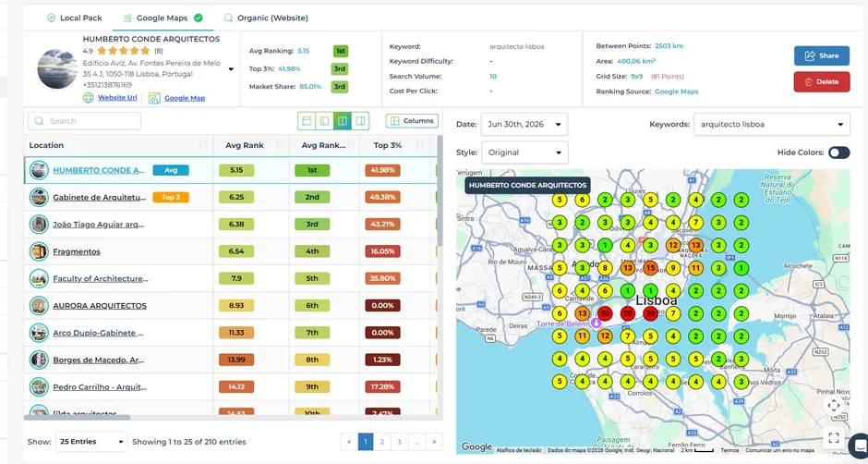
Task: Expand the business details arrow beside the address
Action: (x=231, y=69)
